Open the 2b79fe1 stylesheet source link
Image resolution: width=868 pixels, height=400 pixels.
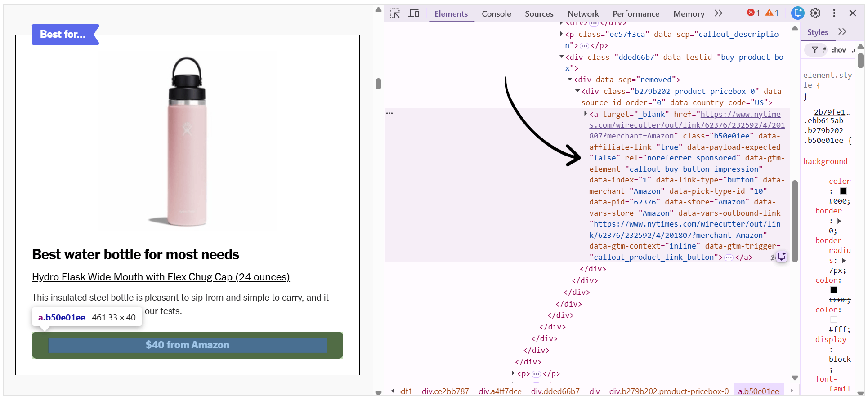click(832, 111)
